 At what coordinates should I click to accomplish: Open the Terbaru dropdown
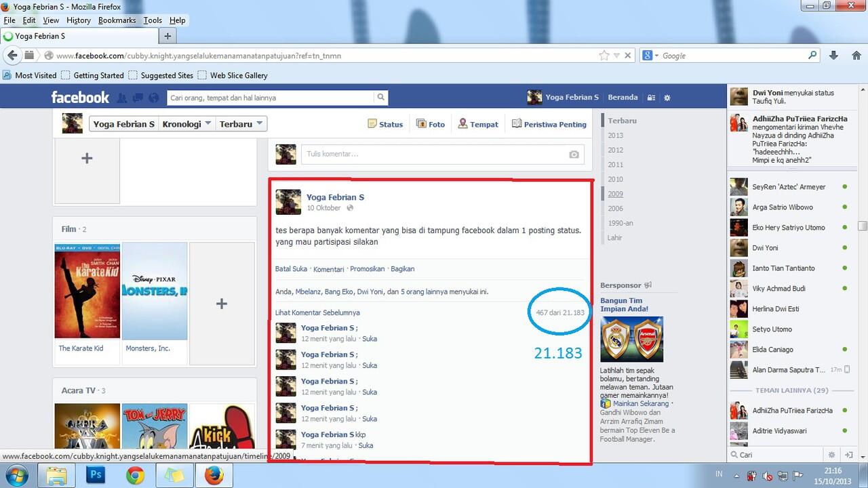(x=241, y=124)
